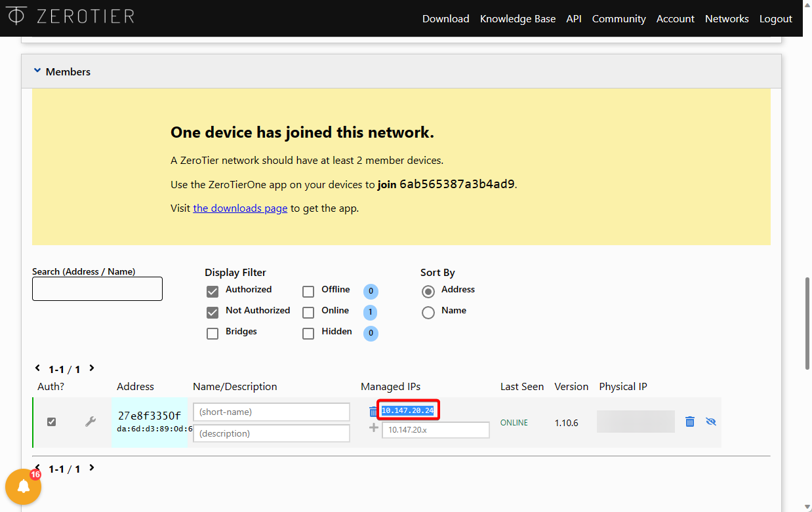Enable the Bridges display filter
The width and height of the screenshot is (812, 512).
pos(213,333)
